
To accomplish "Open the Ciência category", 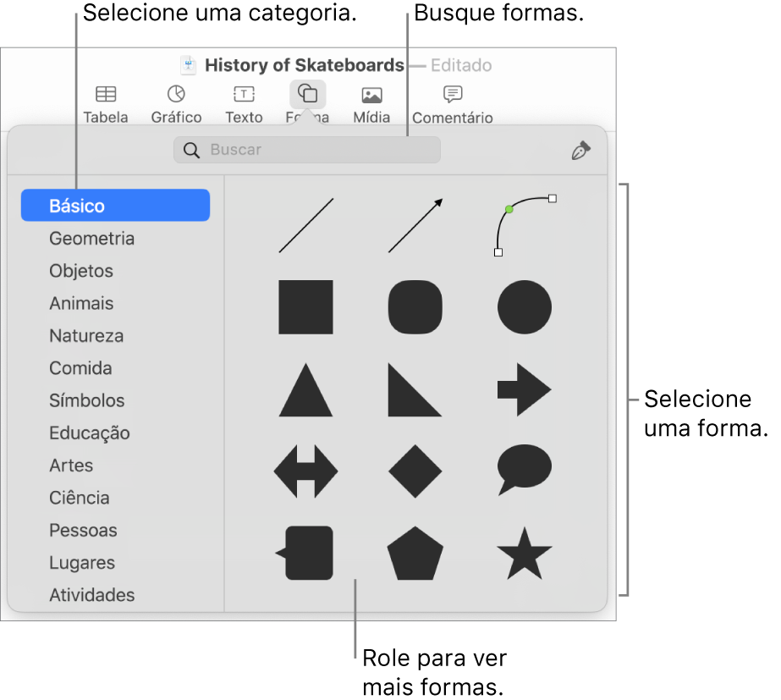I will 80,498.
